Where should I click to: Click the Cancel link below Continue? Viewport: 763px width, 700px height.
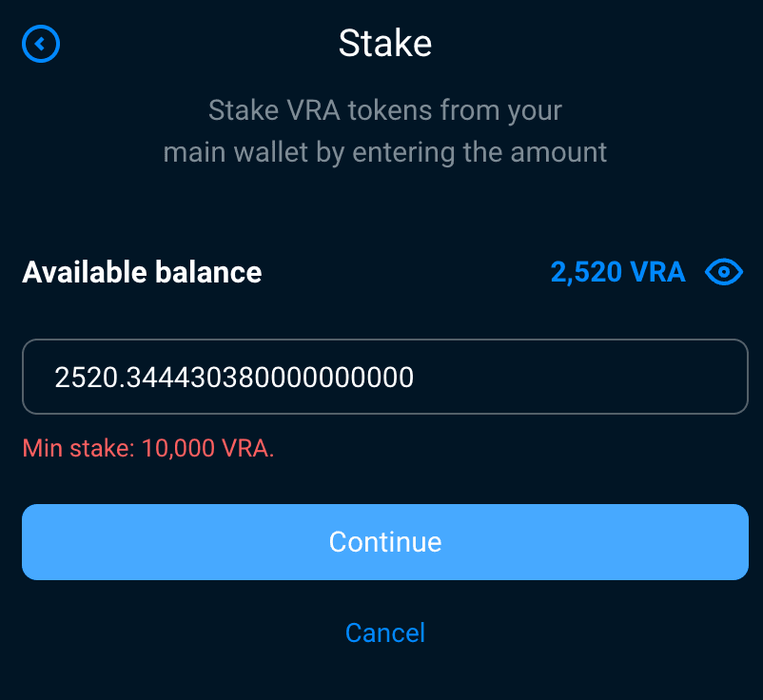coord(385,632)
